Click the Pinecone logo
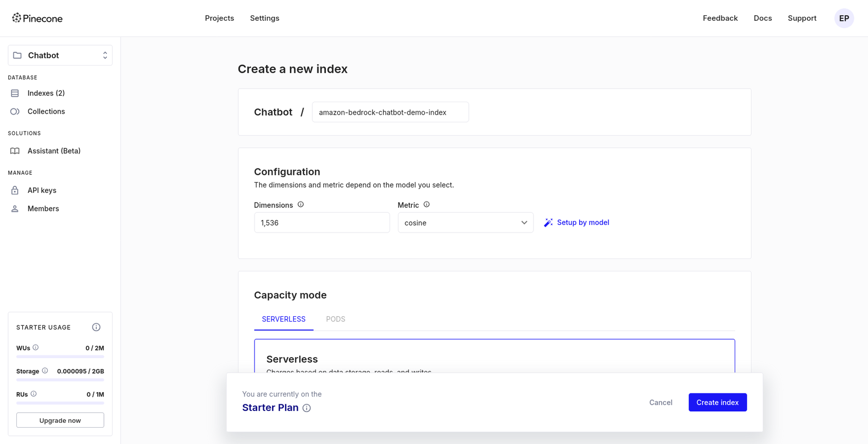Screen dimensions: 868x444 click(x=37, y=18)
